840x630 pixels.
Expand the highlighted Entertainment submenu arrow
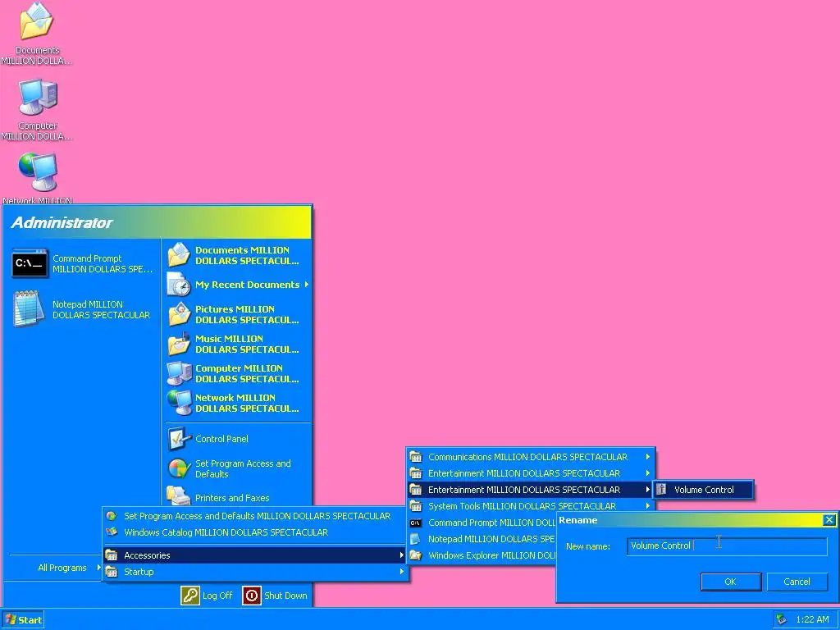coord(648,489)
